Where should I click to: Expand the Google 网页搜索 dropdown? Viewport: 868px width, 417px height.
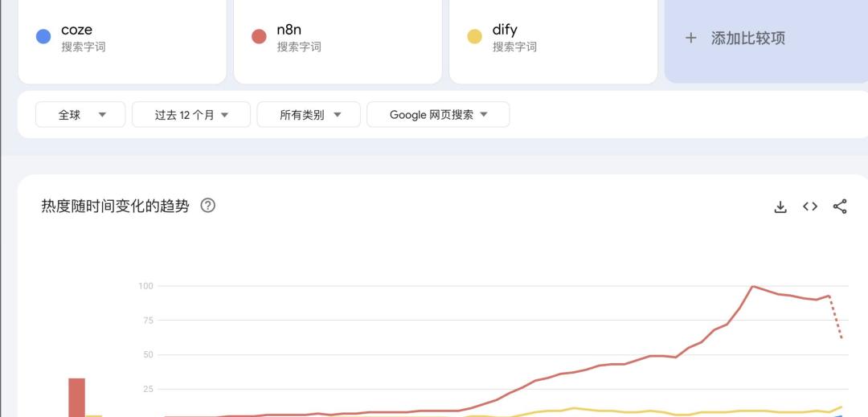[x=438, y=114]
